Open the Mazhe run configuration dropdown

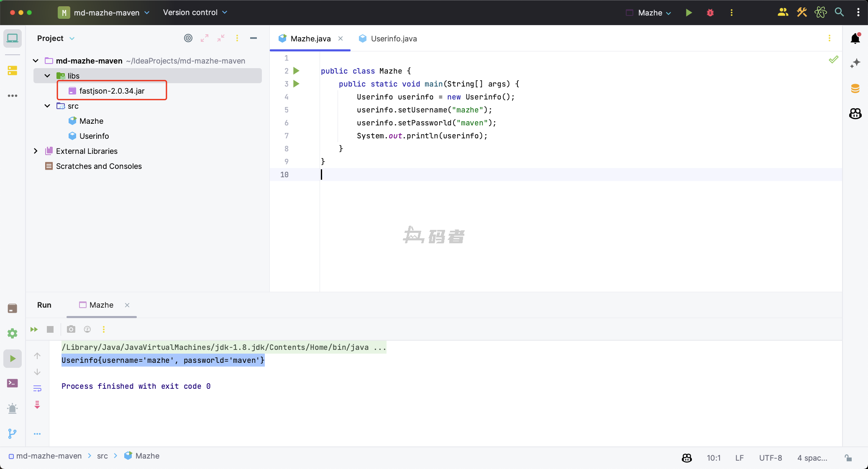654,13
